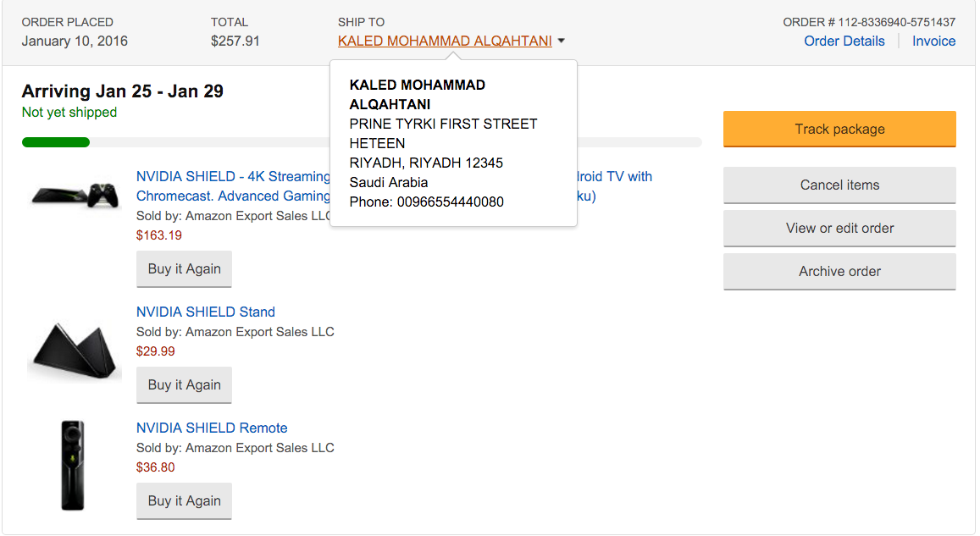
Task: Buy the NVIDIA SHIELD Remote again
Action: pyautogui.click(x=184, y=500)
